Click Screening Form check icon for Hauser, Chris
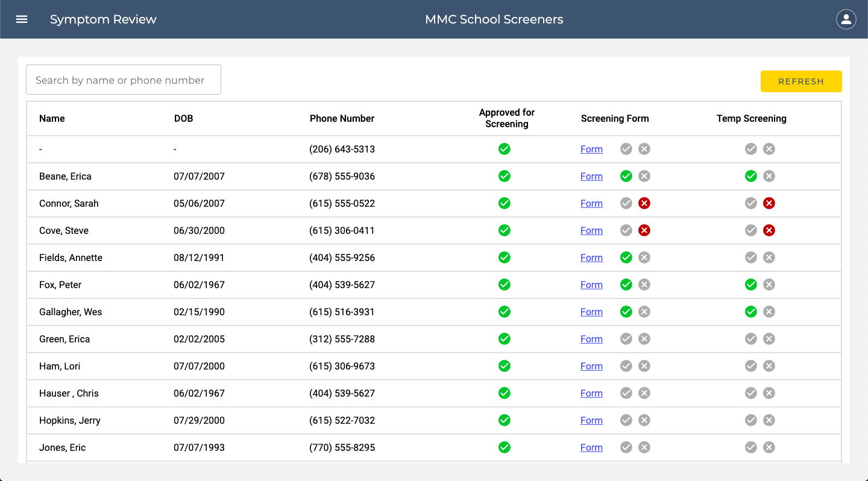The width and height of the screenshot is (868, 481). coord(626,393)
